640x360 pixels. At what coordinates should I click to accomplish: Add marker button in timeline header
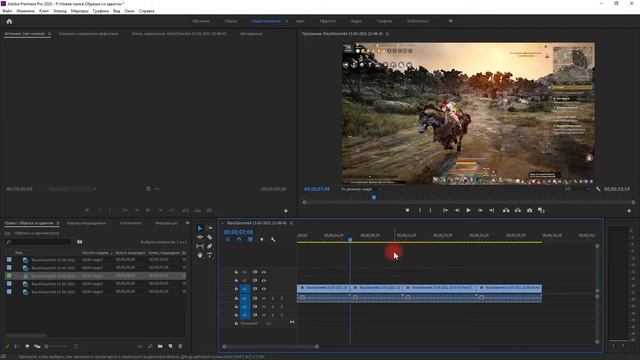[x=262, y=240]
